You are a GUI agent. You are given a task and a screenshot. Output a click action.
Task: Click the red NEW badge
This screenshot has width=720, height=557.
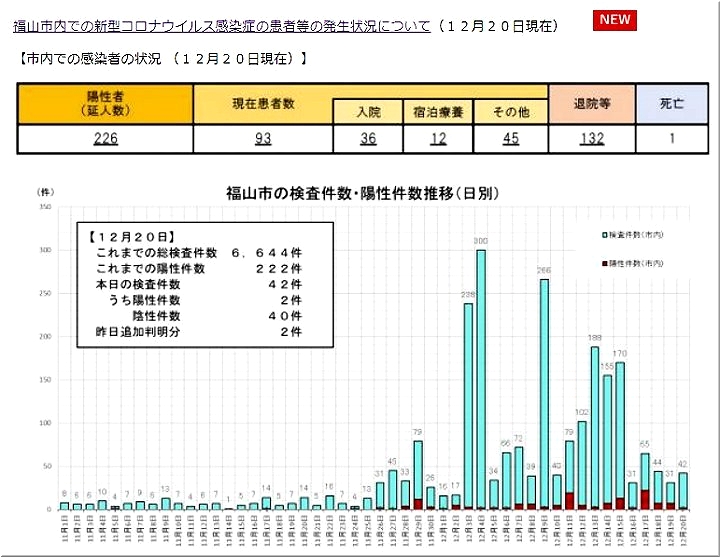coord(614,21)
